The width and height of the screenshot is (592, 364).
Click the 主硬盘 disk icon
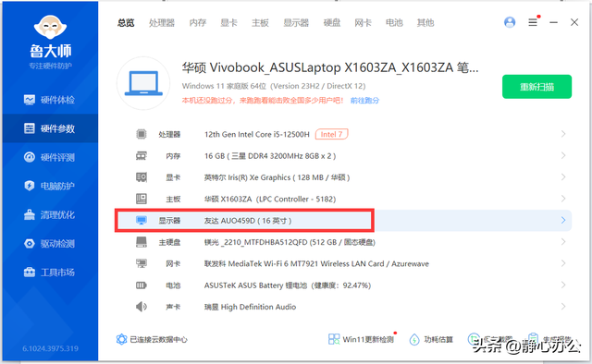click(142, 242)
